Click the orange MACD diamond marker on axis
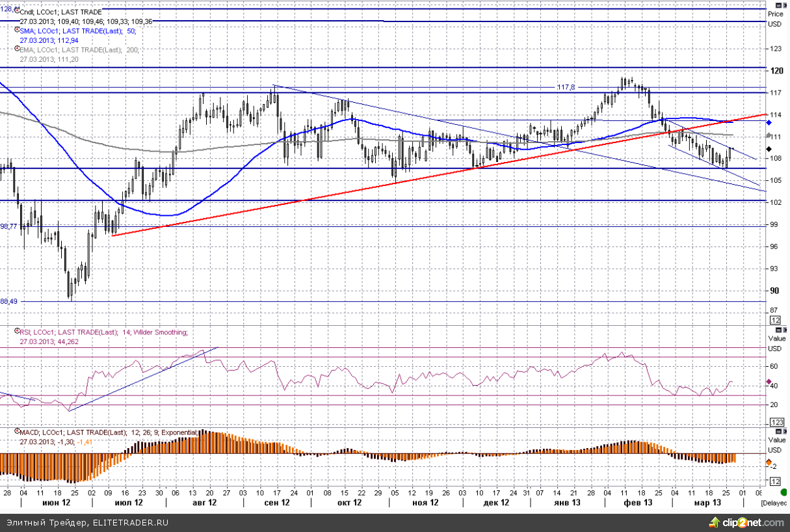This screenshot has width=790, height=532. click(x=769, y=462)
